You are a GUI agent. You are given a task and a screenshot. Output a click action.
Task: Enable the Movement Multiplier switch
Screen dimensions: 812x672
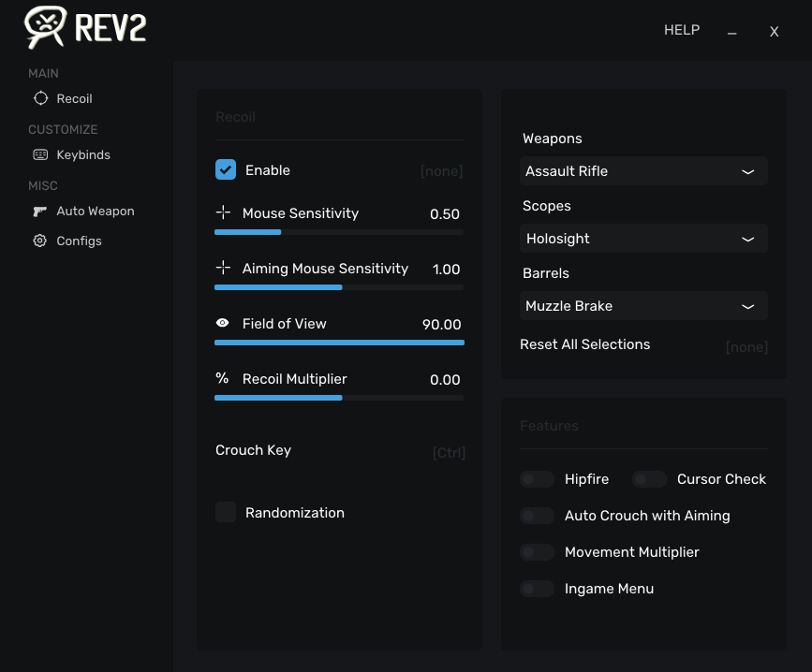click(x=537, y=552)
